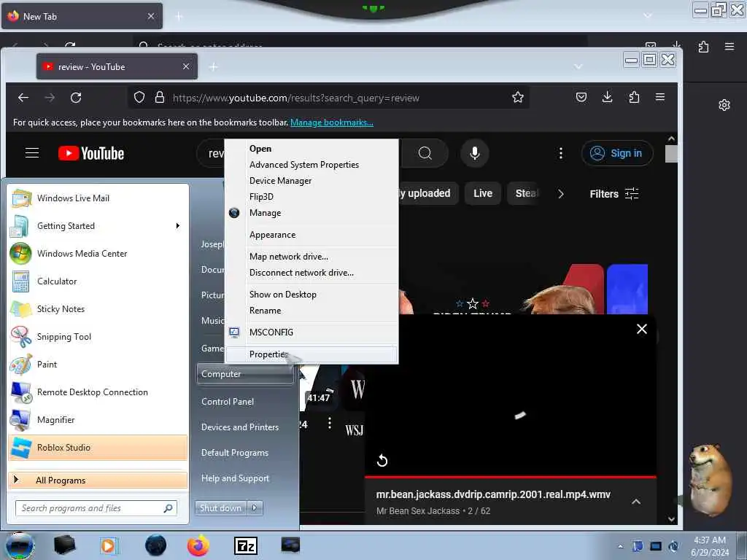The width and height of the screenshot is (747, 560).
Task: Click the Shut down button
Action: pyautogui.click(x=220, y=508)
